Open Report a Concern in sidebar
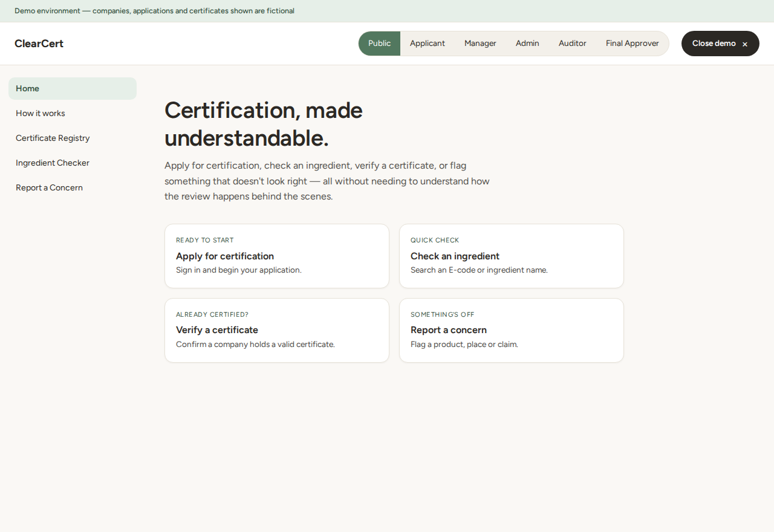 pos(73,187)
